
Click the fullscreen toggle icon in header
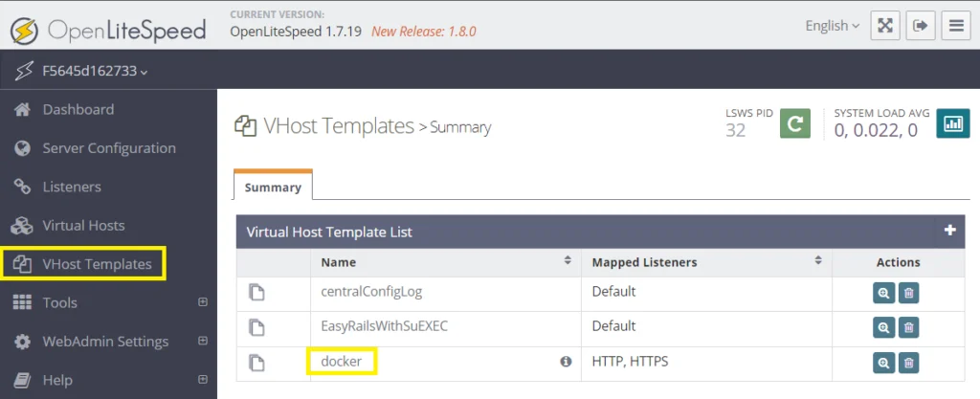click(885, 26)
